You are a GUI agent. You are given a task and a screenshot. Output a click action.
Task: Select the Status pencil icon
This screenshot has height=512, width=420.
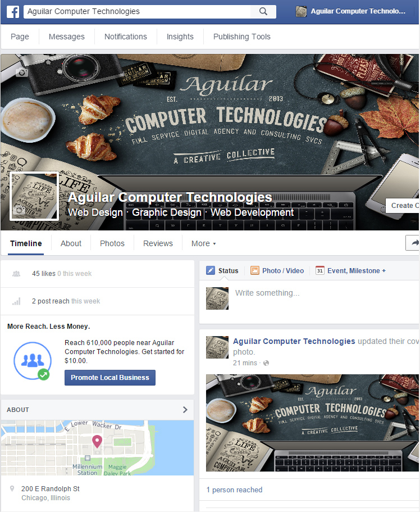pyautogui.click(x=211, y=270)
